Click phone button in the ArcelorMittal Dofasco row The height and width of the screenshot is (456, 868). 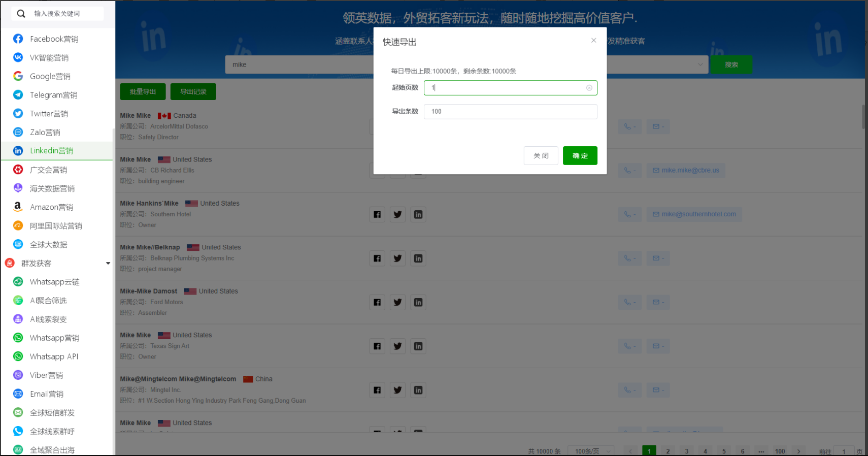630,126
